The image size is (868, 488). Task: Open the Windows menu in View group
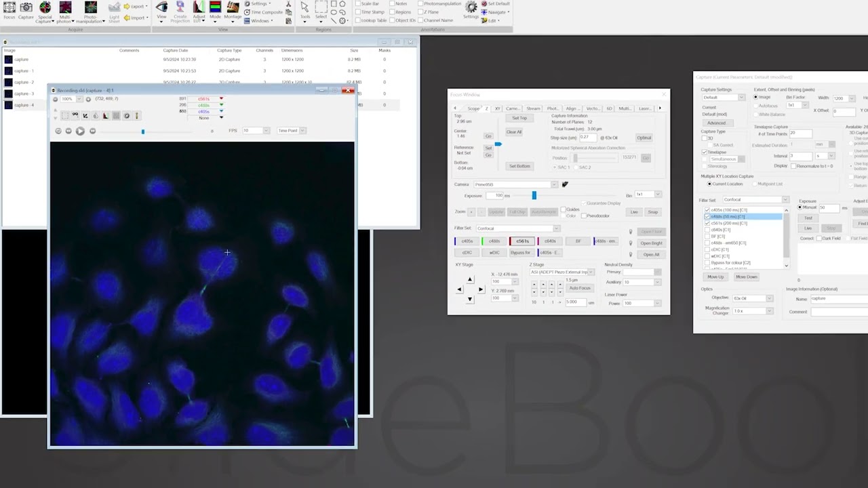tap(260, 20)
